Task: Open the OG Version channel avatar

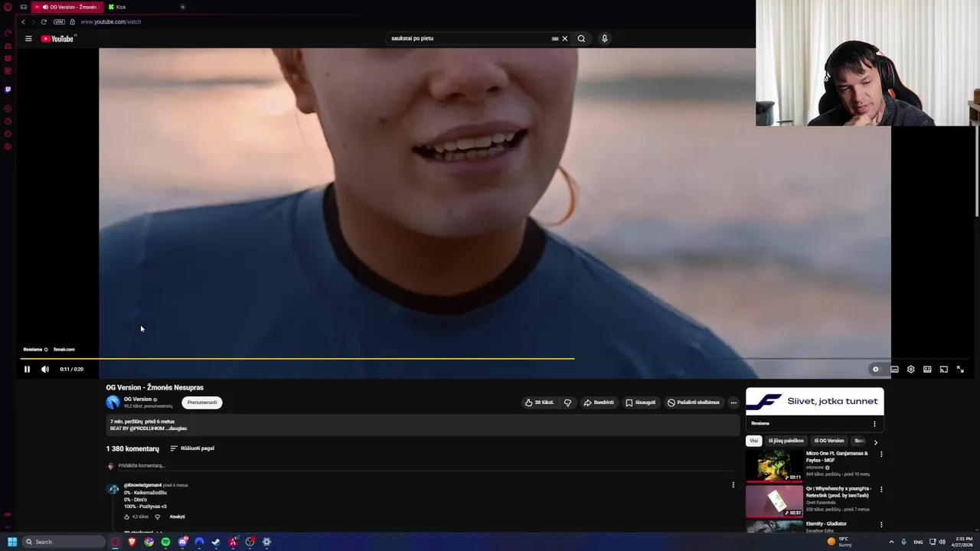Action: point(113,403)
